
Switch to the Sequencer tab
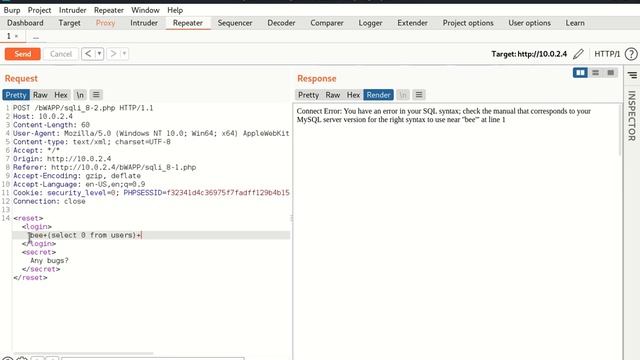pos(235,23)
